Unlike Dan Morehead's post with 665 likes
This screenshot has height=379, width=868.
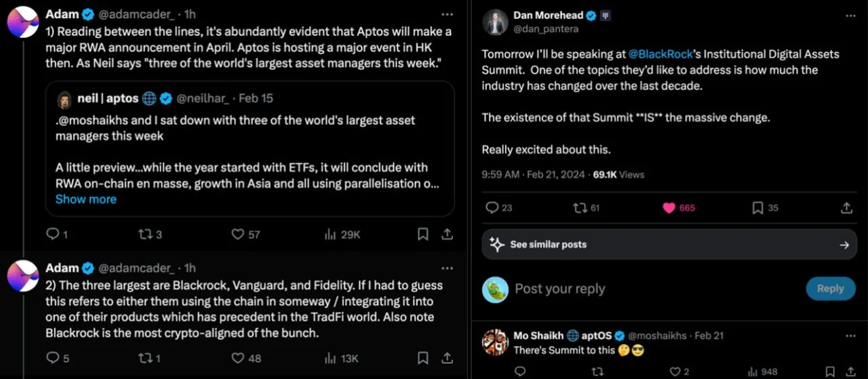pyautogui.click(x=669, y=208)
